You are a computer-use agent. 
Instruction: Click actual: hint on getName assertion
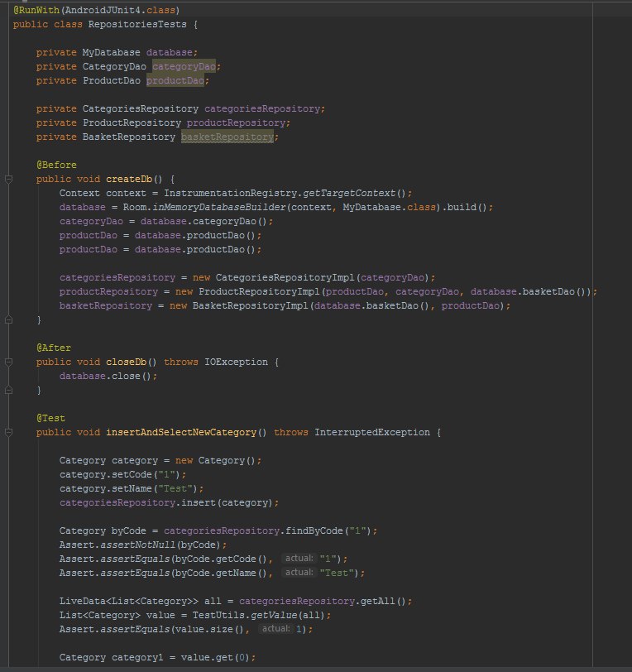[299, 573]
